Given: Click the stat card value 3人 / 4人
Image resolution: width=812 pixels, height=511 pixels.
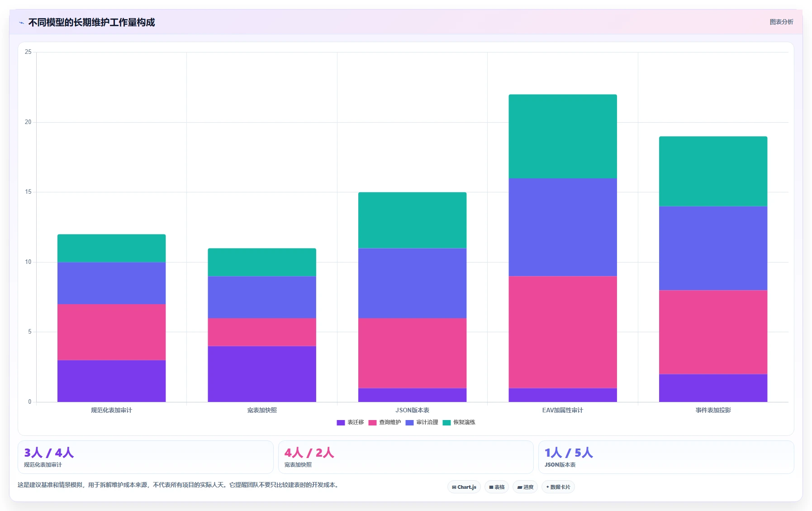Looking at the screenshot, I should click(x=49, y=453).
